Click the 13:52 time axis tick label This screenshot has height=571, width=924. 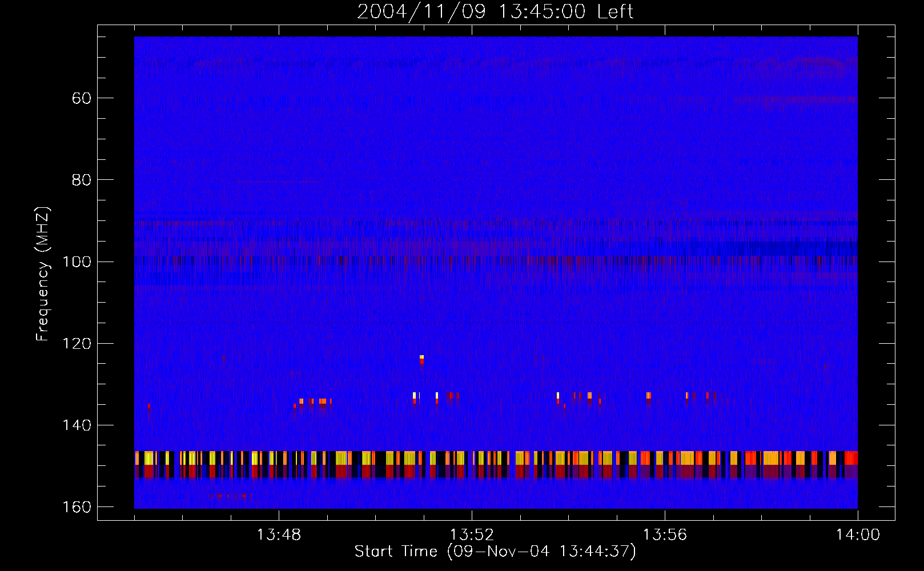(x=472, y=535)
